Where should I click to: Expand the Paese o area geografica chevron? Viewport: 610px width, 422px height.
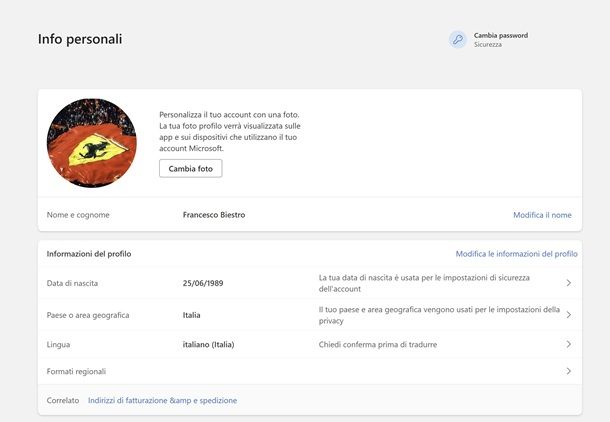tap(568, 315)
